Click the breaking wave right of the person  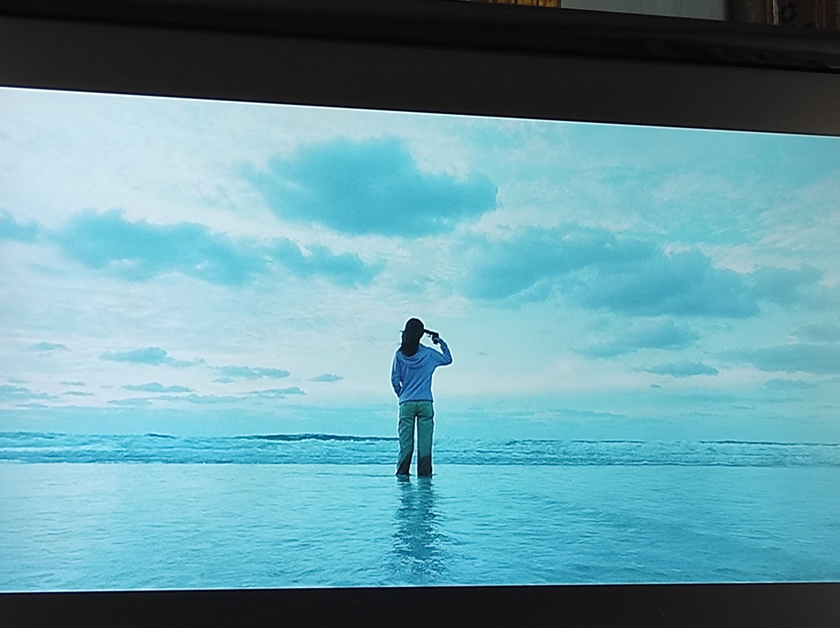tap(627, 452)
